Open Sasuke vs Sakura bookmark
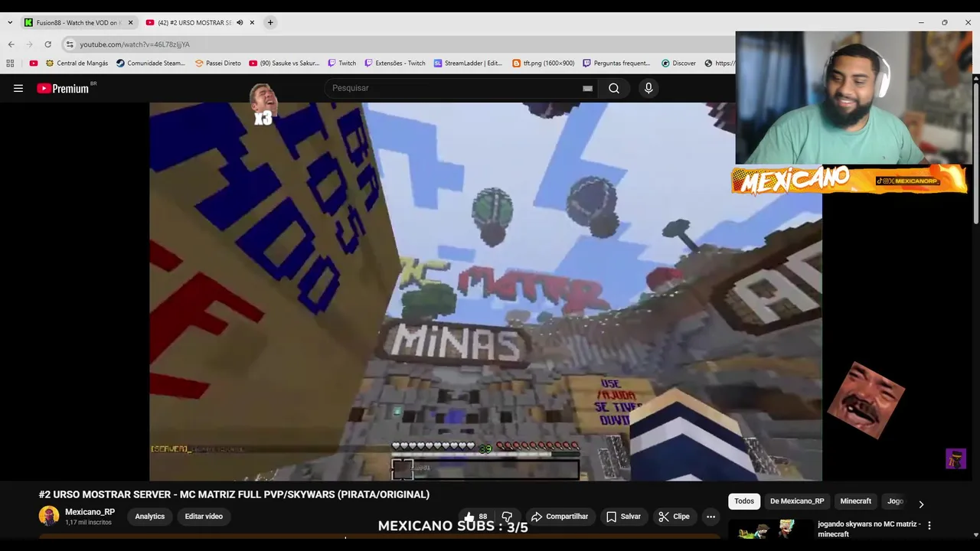This screenshot has width=980, height=551. (284, 64)
